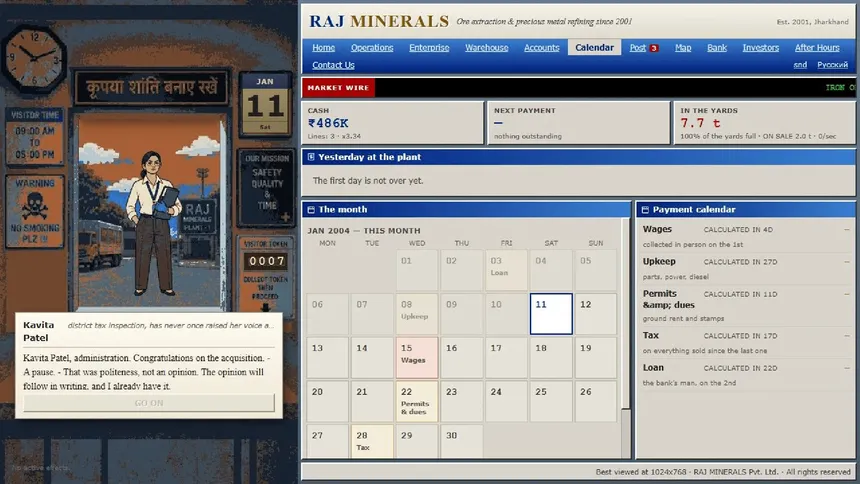The height and width of the screenshot is (484, 860).
Task: Click the Visitor Time sign
Action: pyautogui.click(x=35, y=137)
